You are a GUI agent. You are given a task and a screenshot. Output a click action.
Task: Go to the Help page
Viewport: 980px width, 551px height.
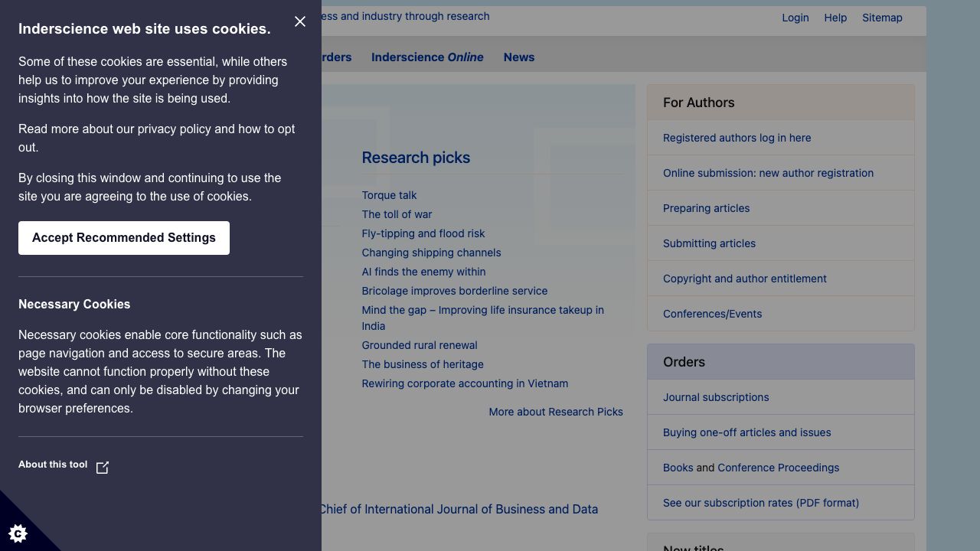[835, 18]
